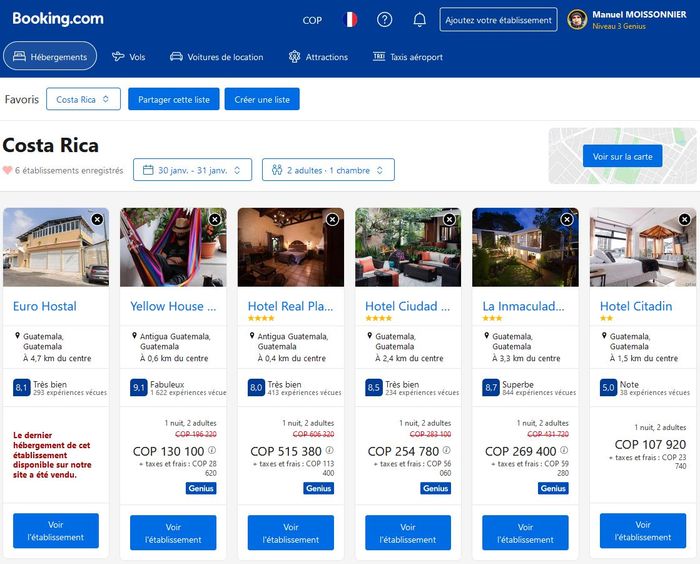Go to Voitures de location tab
Screen dimensions: 700x564
pos(216,57)
